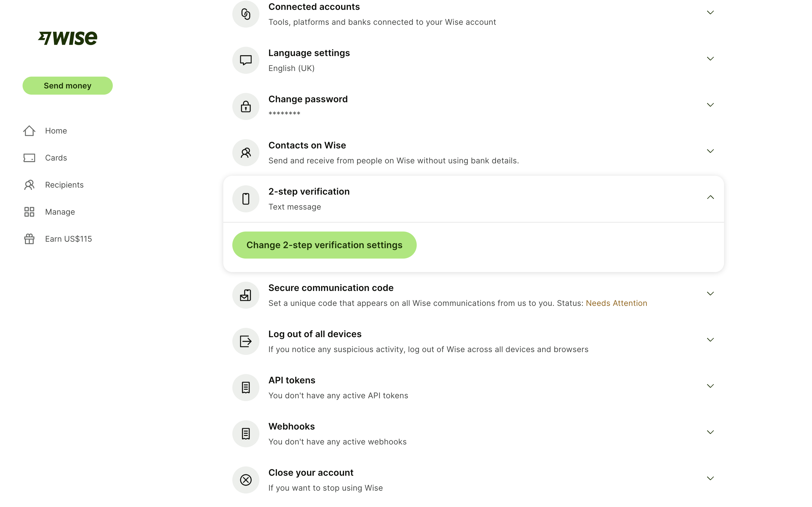Viewport: 812px width, 507px height.
Task: Click the Contacts on Wise people icon
Action: [246, 153]
